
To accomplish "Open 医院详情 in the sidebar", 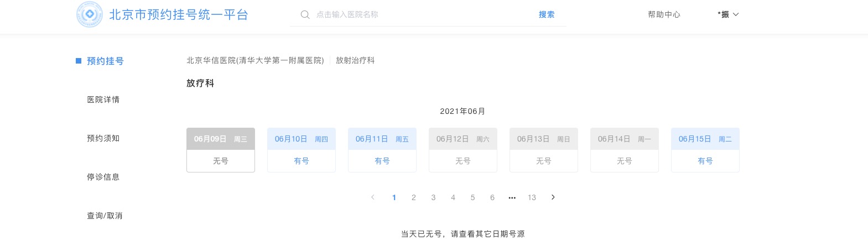I will click(x=103, y=100).
